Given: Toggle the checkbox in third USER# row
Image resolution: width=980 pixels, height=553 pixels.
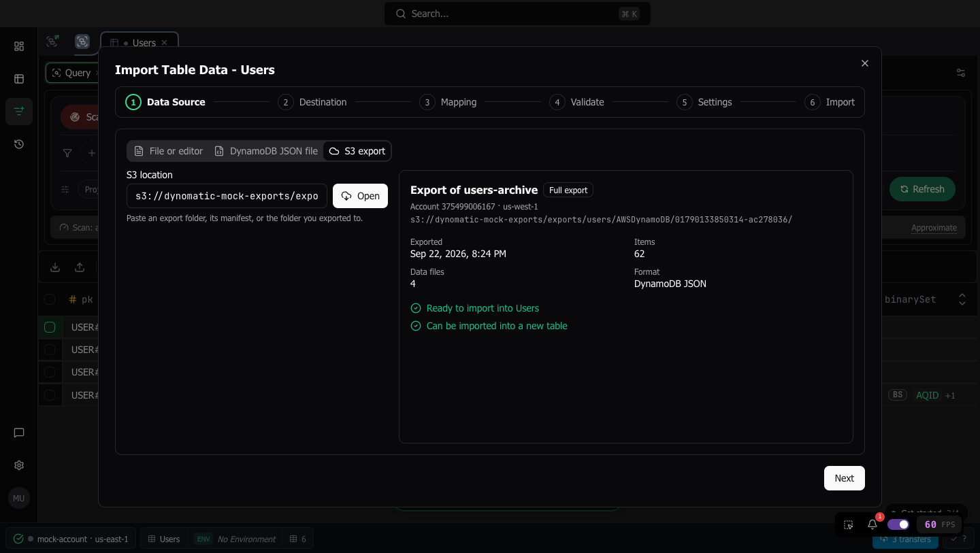Looking at the screenshot, I should point(50,372).
